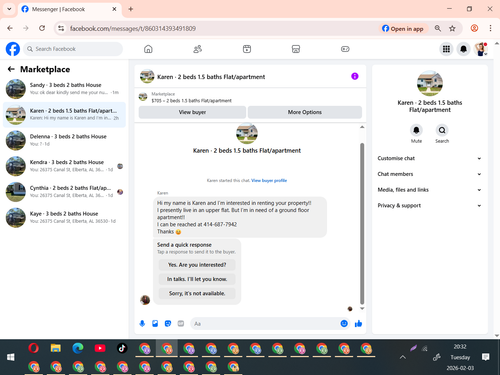Click the purple conversation info icon
Image resolution: width=500 pixels, height=375 pixels.
pyautogui.click(x=355, y=76)
